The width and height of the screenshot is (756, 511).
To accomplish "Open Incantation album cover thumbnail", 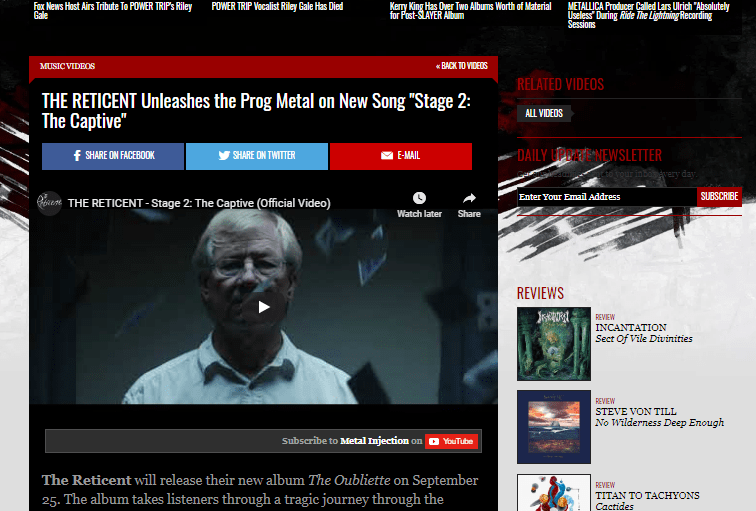I will pos(554,344).
